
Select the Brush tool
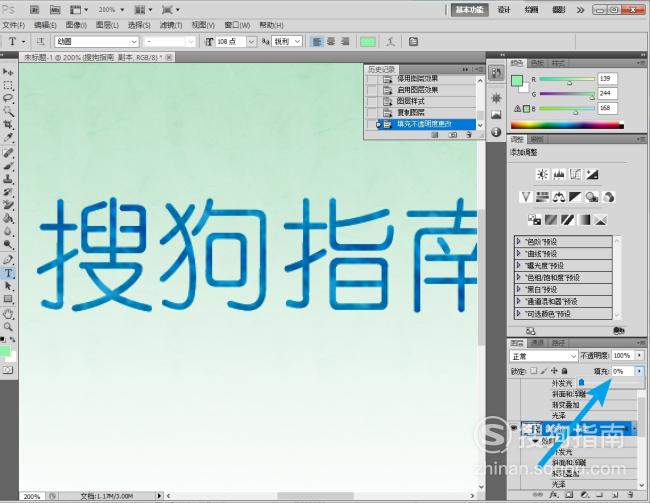pyautogui.click(x=8, y=166)
